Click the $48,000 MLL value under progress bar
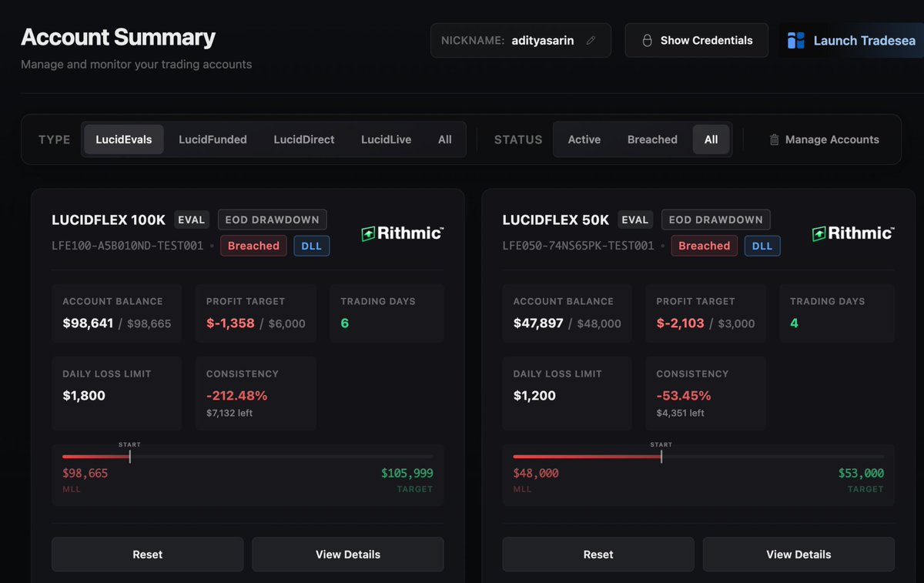The height and width of the screenshot is (583, 924). [536, 474]
